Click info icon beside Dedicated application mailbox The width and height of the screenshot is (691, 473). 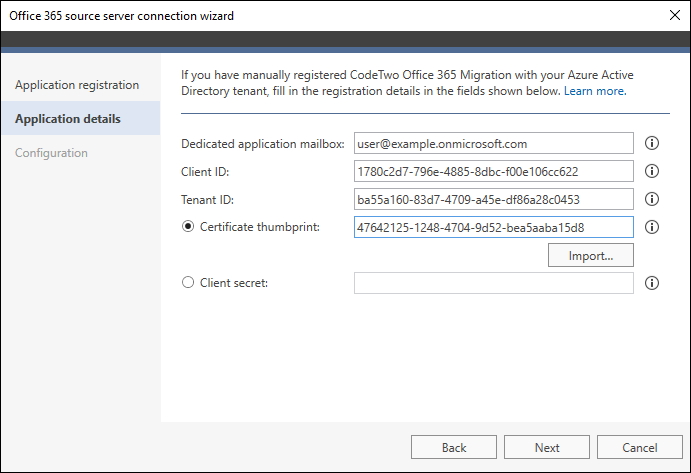pyautogui.click(x=652, y=143)
